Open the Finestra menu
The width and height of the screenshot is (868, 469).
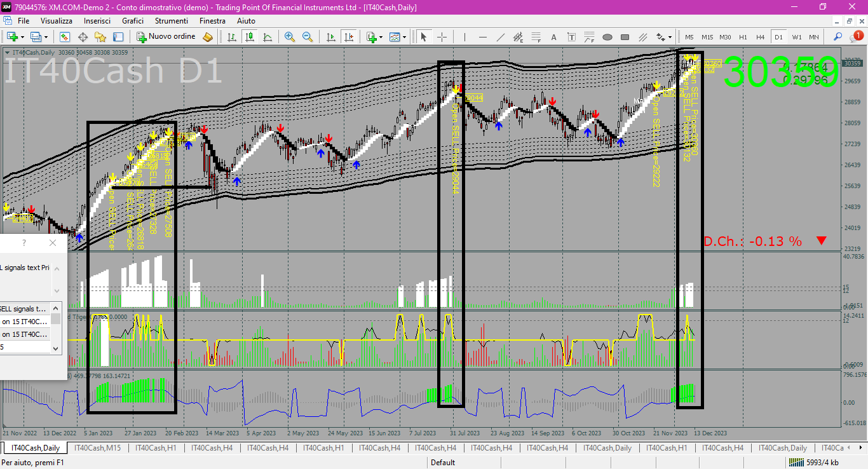[x=212, y=21]
